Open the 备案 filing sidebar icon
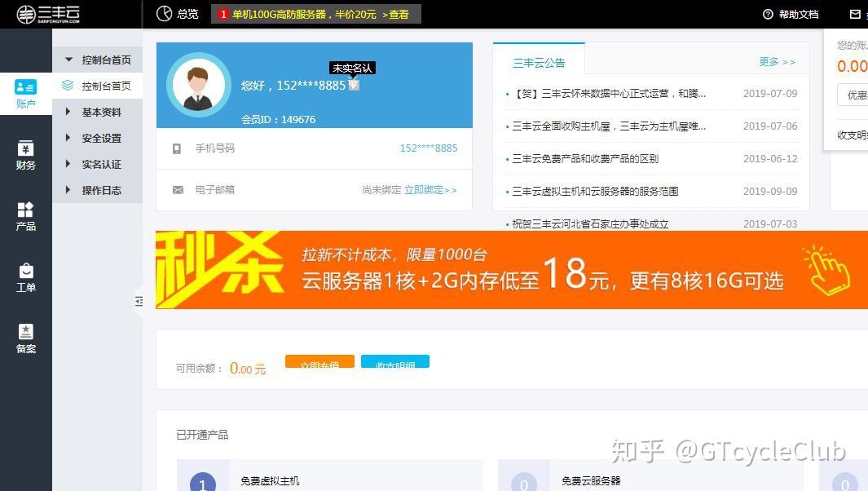Viewport: 868px width, 491px height. point(25,338)
